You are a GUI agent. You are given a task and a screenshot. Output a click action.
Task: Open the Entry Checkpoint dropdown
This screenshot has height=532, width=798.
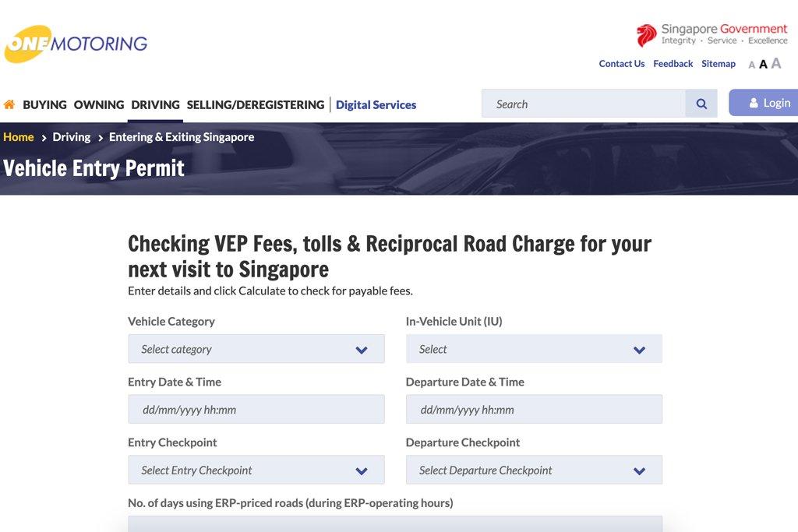256,470
